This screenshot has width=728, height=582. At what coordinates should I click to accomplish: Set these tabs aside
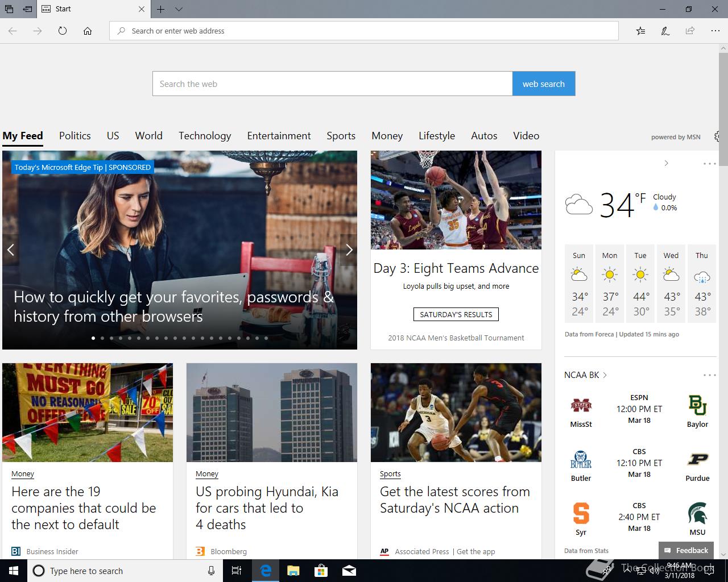27,9
